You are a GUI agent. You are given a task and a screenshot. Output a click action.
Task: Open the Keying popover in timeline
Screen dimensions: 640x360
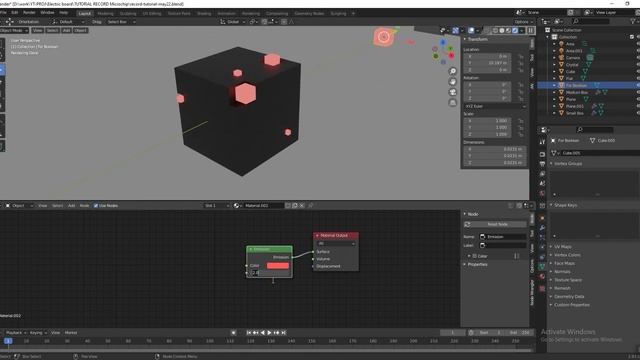[38, 333]
